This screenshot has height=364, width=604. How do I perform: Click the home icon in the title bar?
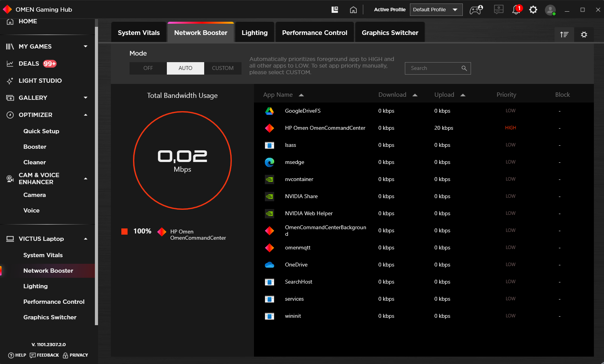coord(353,10)
